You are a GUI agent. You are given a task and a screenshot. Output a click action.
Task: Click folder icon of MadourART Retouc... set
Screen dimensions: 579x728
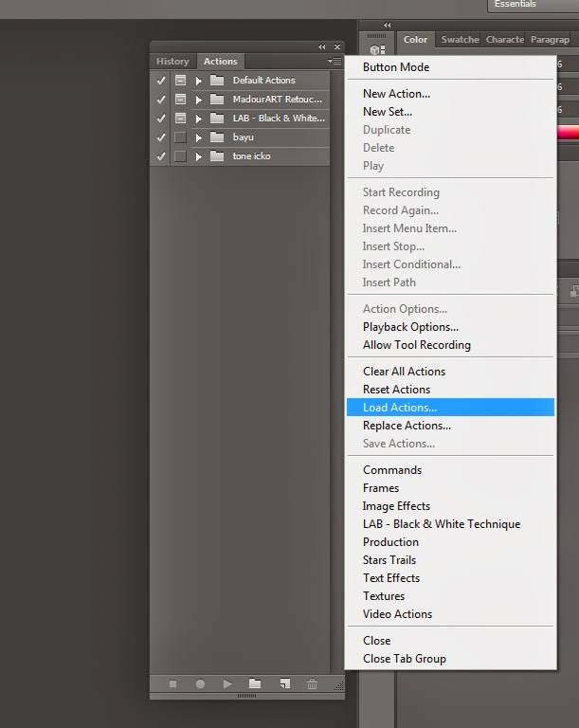217,99
